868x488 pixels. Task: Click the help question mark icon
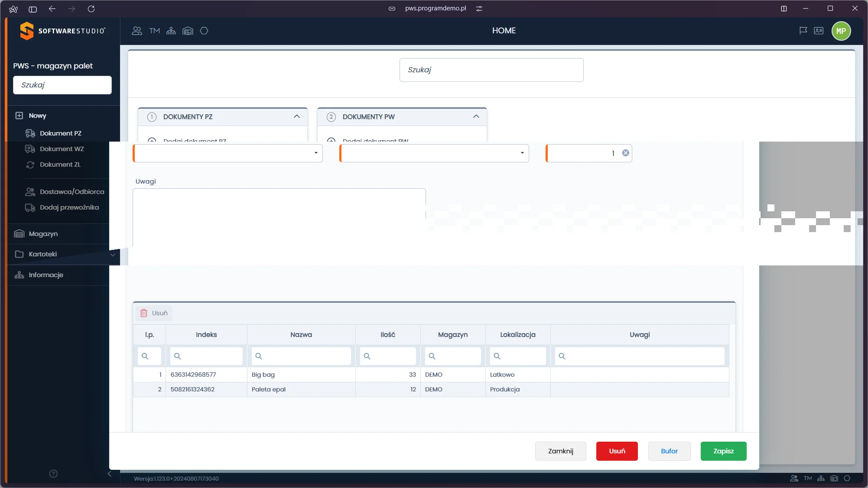coord(53,474)
